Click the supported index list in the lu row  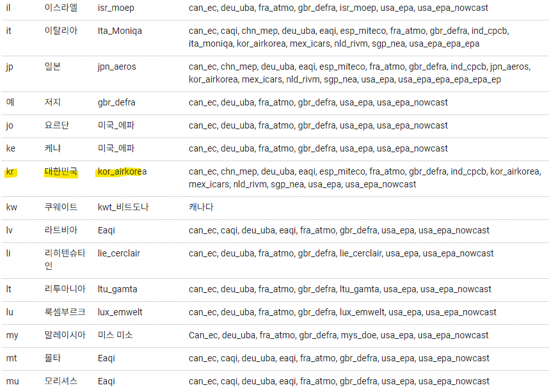click(x=342, y=312)
